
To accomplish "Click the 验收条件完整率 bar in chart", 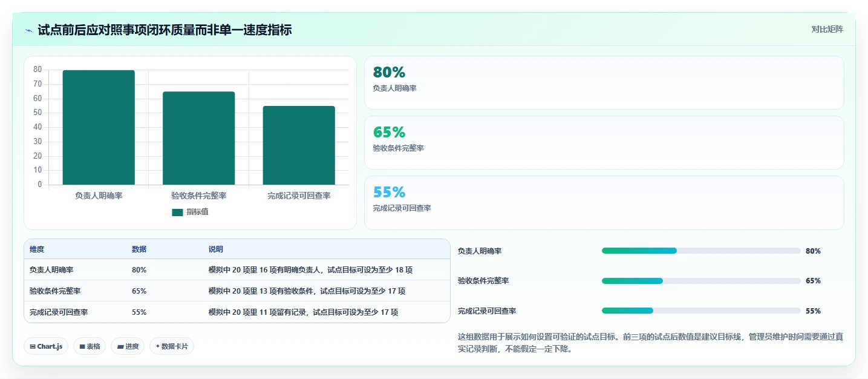I will [198, 138].
